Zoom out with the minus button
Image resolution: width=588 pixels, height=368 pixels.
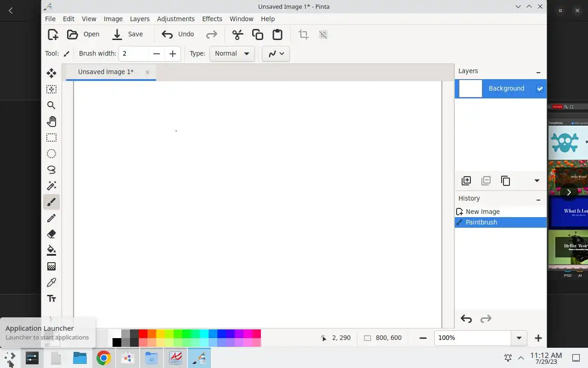(x=423, y=338)
